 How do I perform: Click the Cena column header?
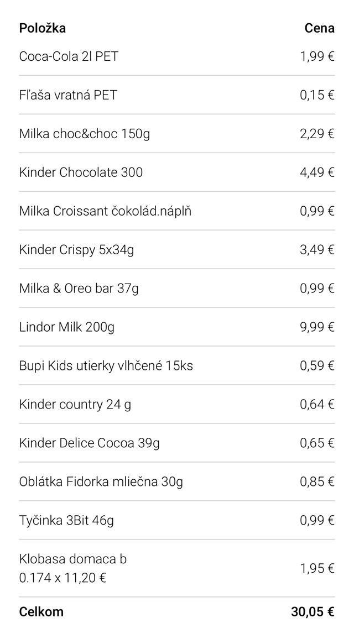click(319, 28)
